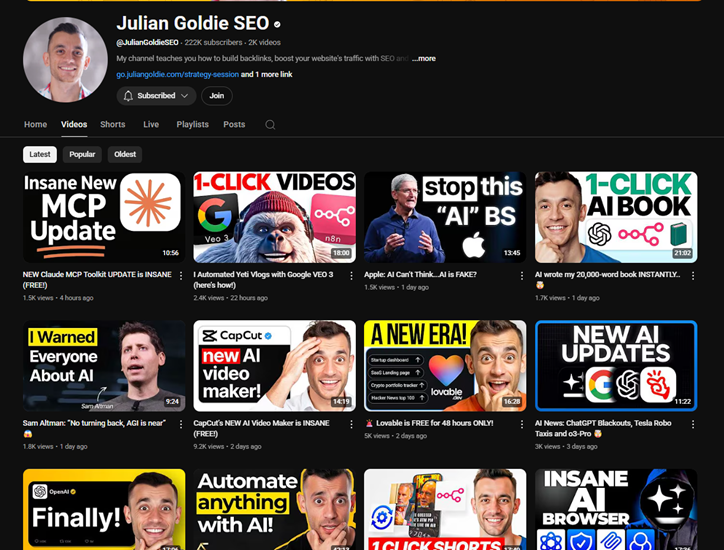Open 'AI News: ChatGPT Blackouts' video title
This screenshot has height=550, width=724.
(603, 428)
